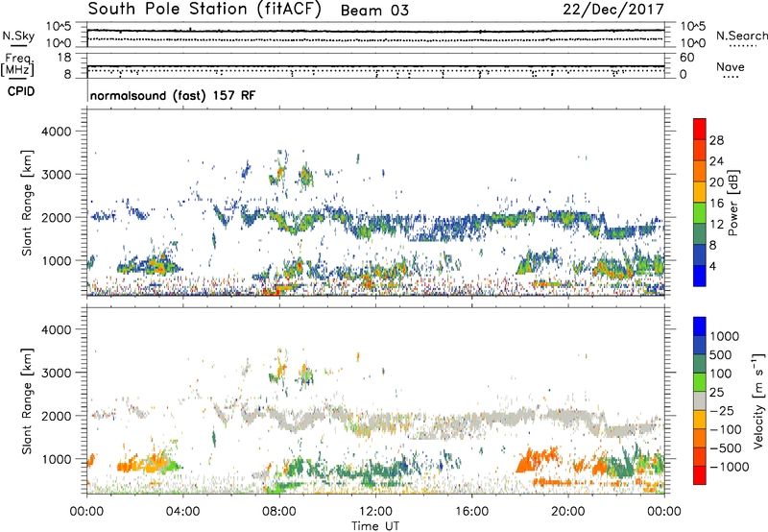Image resolution: width=768 pixels, height=532 pixels.
Task: Click the '1000' tick in the velocity panel
Action: point(56,459)
